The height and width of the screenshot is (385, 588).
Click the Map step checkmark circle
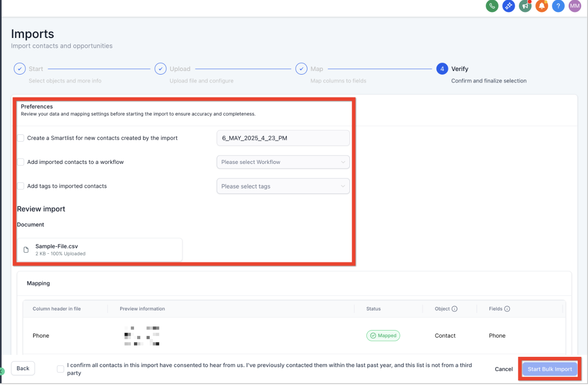tap(301, 69)
